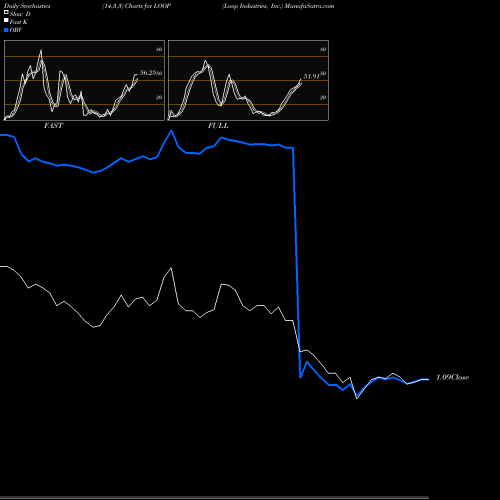
Task: Click the FULL chart label
Action: coord(218,126)
